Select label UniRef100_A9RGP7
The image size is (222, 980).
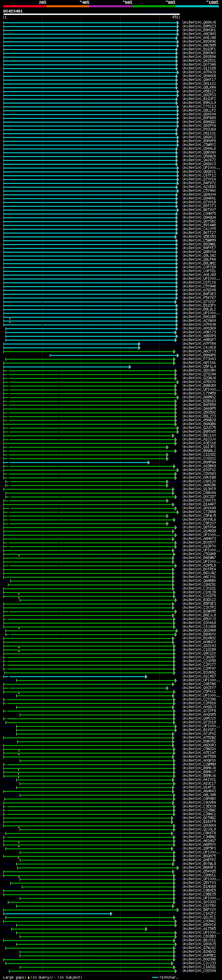[199, 340]
